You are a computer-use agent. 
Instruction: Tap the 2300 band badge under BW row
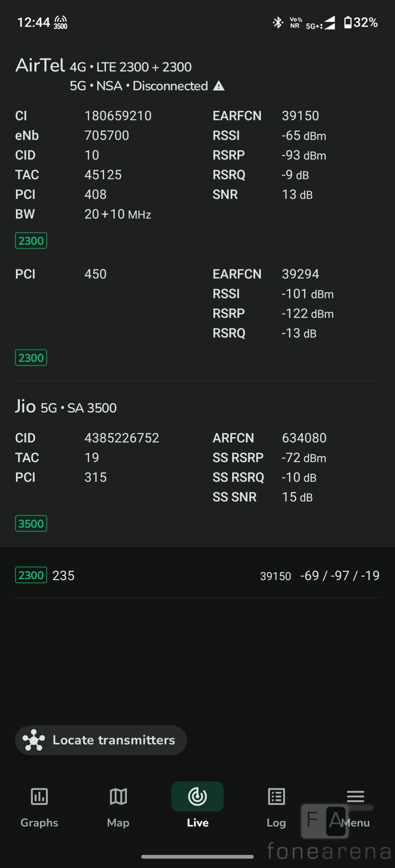31,241
